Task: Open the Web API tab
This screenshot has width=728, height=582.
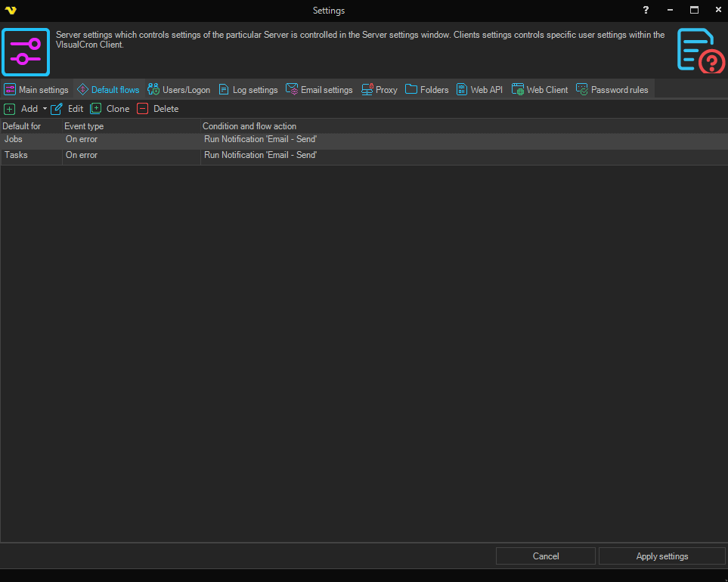Action: tap(479, 90)
